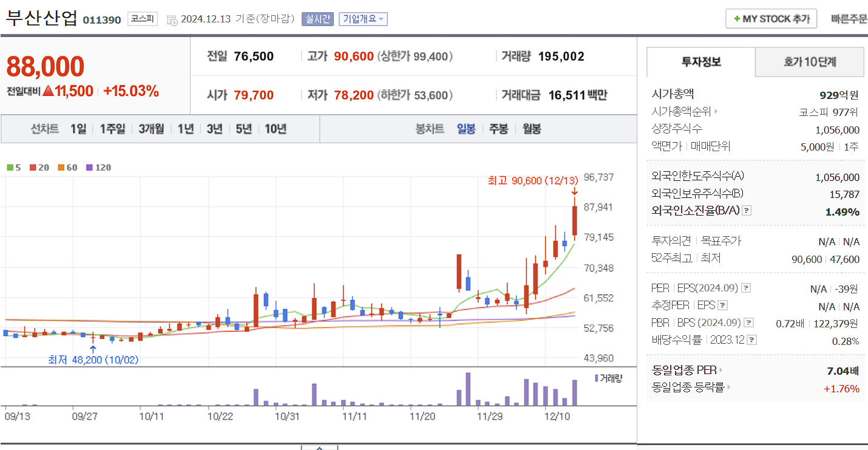Expand the 동일업종 PER detail arrow

point(721,369)
